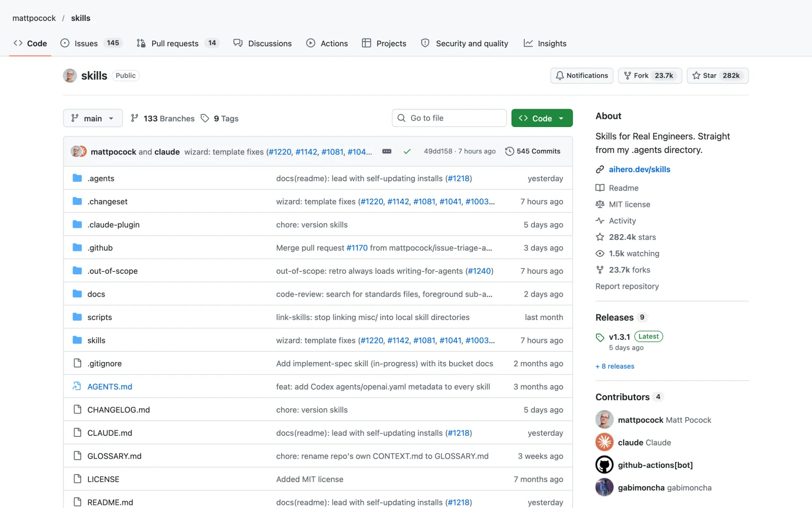The height and width of the screenshot is (508, 812).
Task: Click the .agents folder icon
Action: point(77,178)
